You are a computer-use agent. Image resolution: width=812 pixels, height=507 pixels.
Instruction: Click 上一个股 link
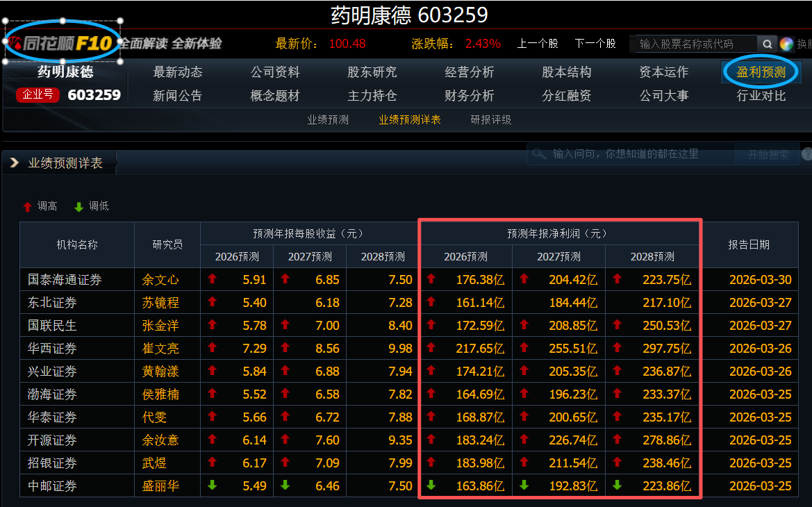click(x=538, y=44)
